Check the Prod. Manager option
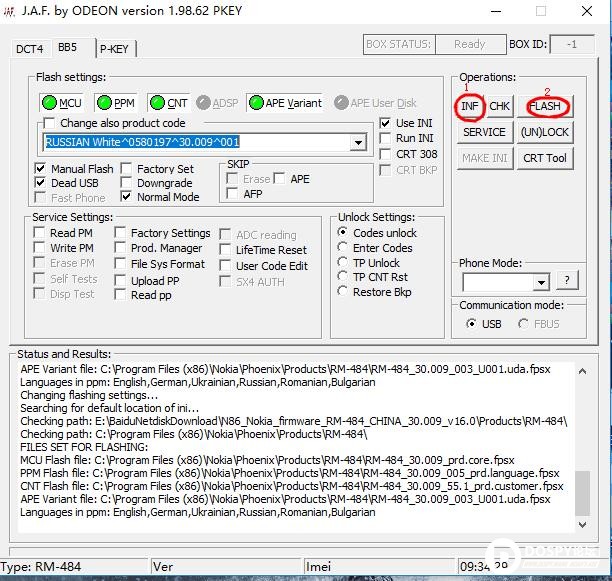This screenshot has width=612, height=581. click(x=120, y=248)
